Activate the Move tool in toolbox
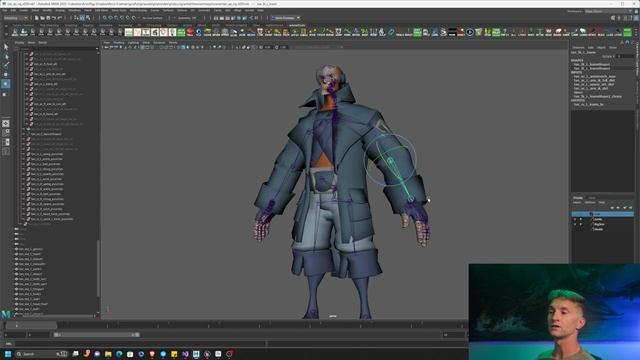640x360 pixels. pyautogui.click(x=6, y=75)
